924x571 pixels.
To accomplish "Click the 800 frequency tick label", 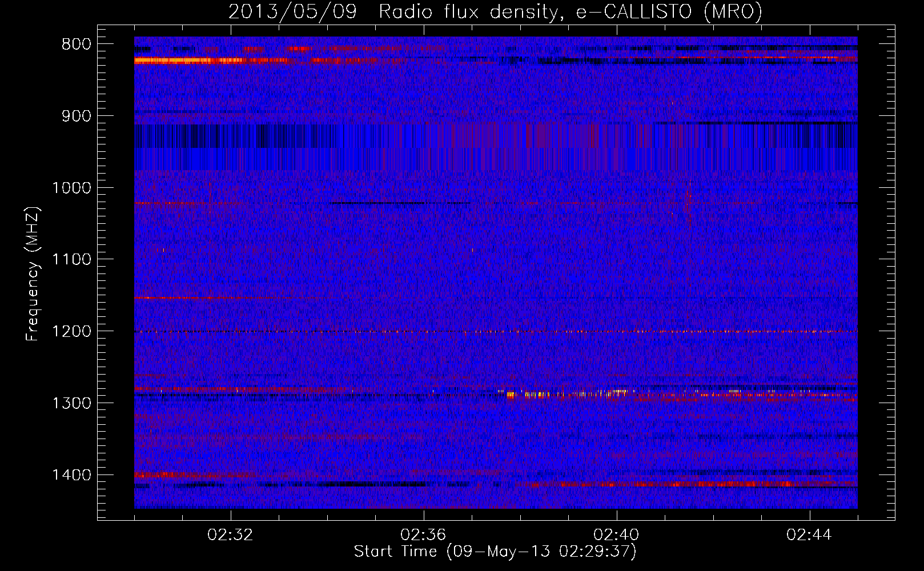I will pos(76,45).
